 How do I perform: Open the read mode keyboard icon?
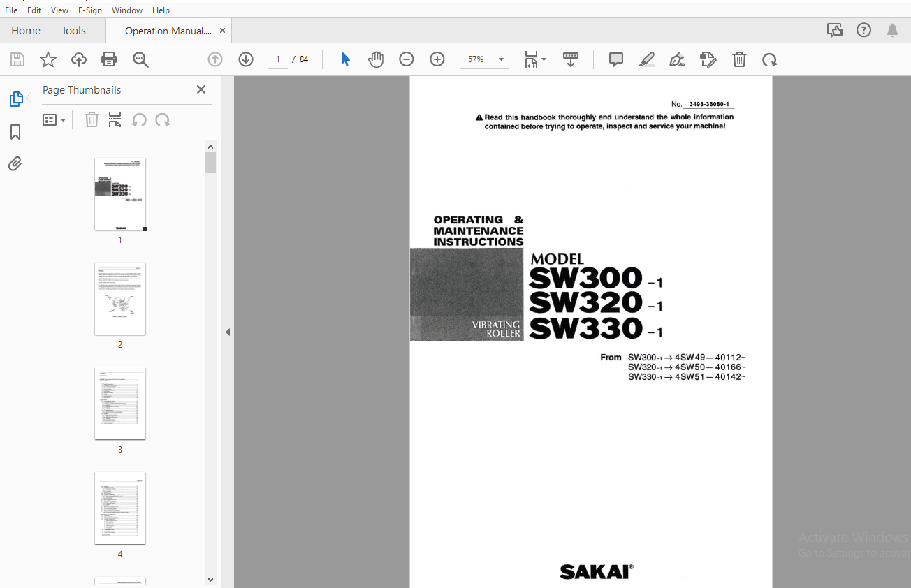coord(571,59)
